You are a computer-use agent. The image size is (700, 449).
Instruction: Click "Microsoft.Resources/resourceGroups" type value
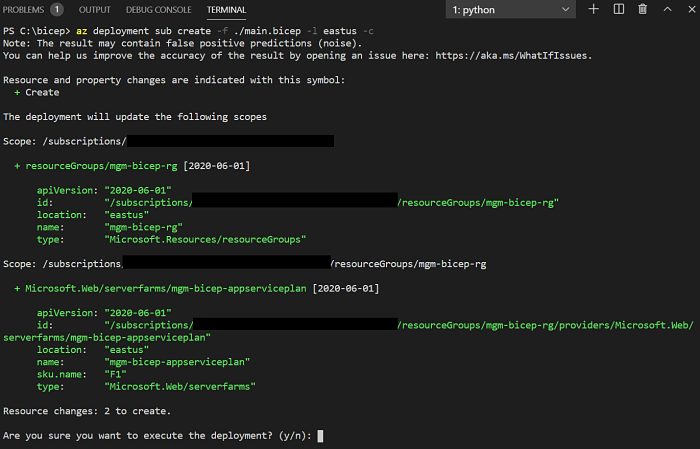tap(205, 240)
